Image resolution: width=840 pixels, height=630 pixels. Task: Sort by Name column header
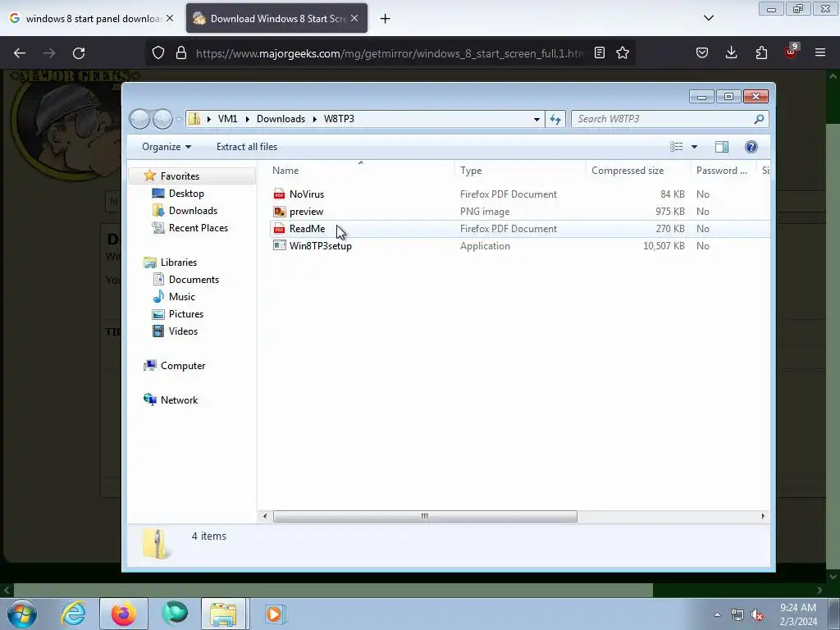285,171
